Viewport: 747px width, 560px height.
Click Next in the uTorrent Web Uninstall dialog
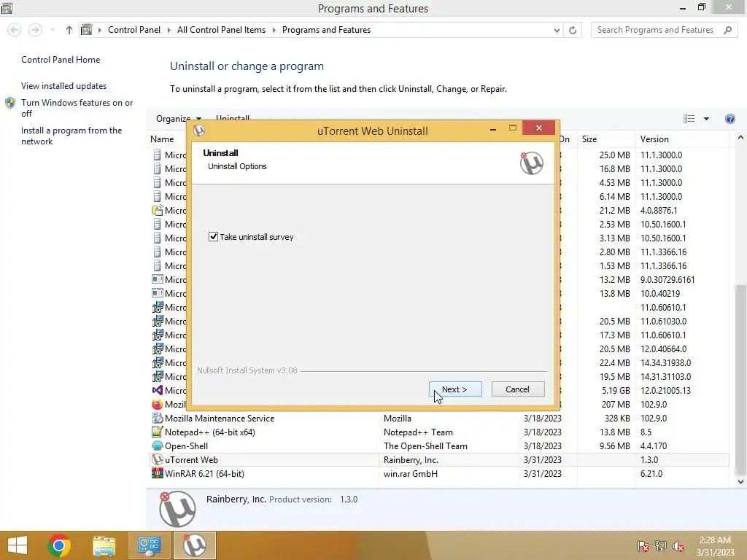click(455, 389)
